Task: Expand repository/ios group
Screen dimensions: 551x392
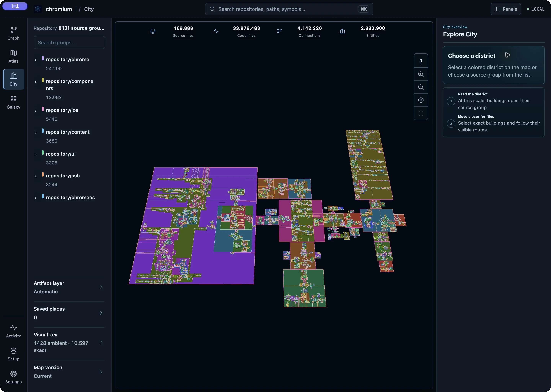Action: pos(35,111)
